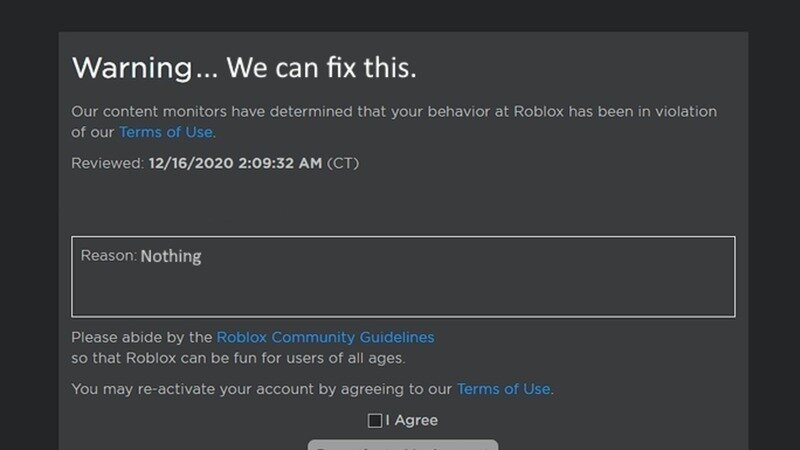Click Terms of Use link in re-activate sentence
The height and width of the screenshot is (450, 800).
tap(504, 388)
